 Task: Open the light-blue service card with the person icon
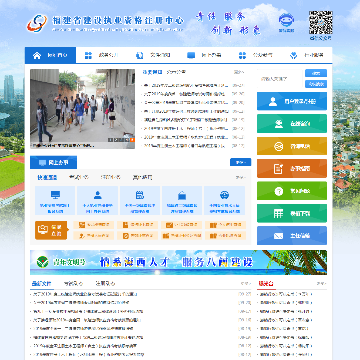tap(97, 201)
